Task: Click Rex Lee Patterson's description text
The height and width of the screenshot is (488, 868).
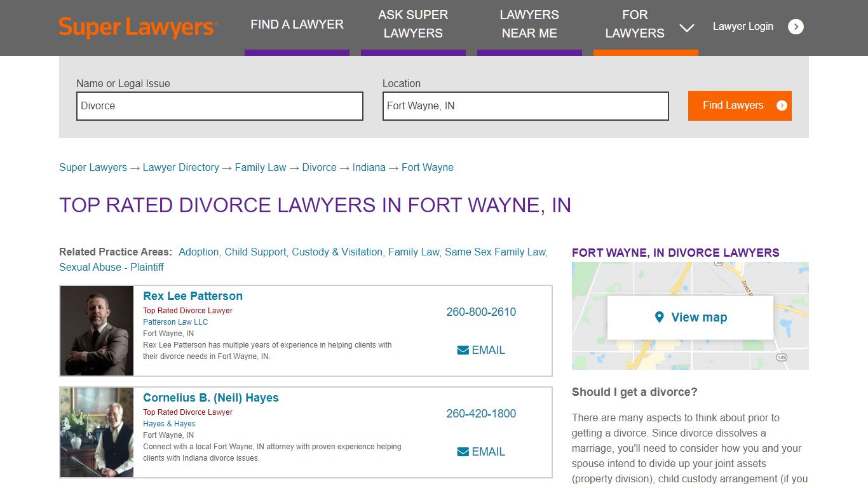Action: click(268, 351)
